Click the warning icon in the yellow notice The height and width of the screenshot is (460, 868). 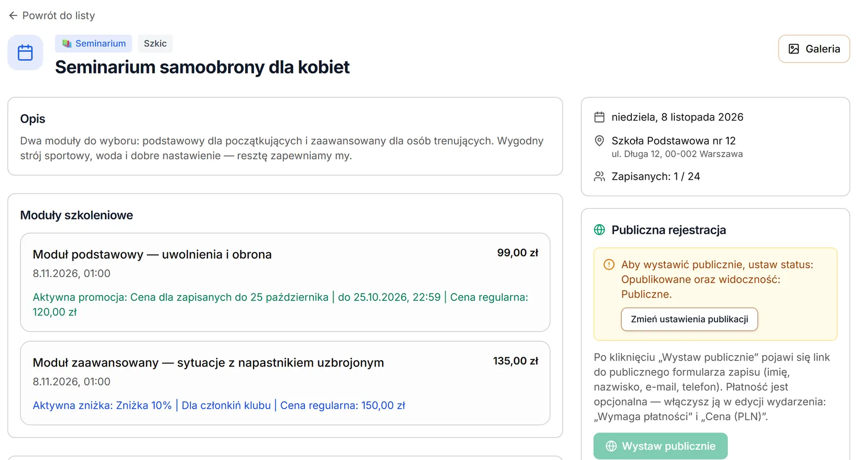pos(609,264)
